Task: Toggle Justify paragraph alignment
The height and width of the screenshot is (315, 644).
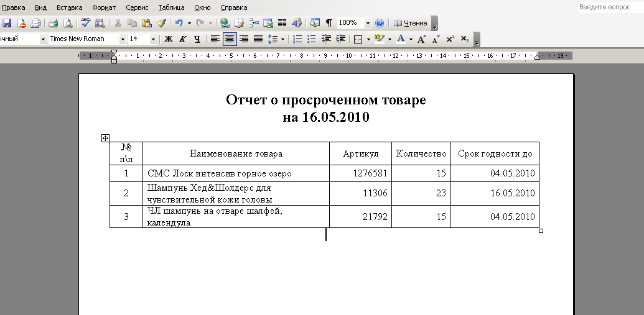Action: point(258,39)
